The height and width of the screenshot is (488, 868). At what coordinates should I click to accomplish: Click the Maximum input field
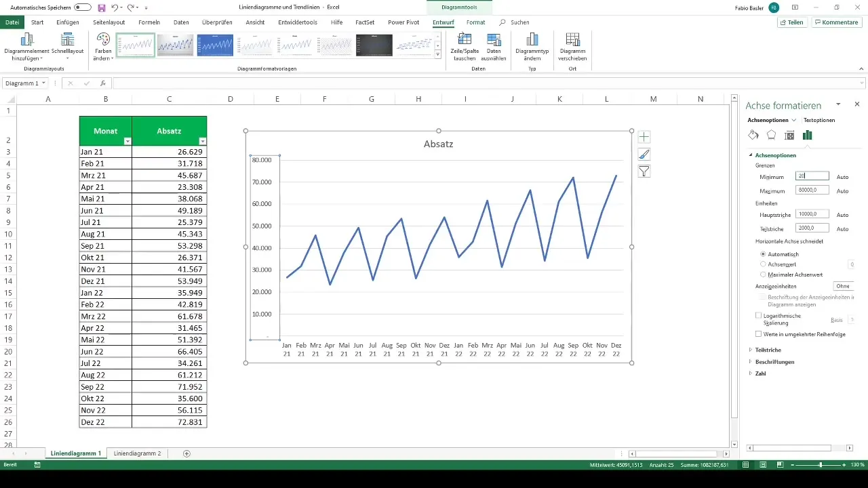coord(812,190)
